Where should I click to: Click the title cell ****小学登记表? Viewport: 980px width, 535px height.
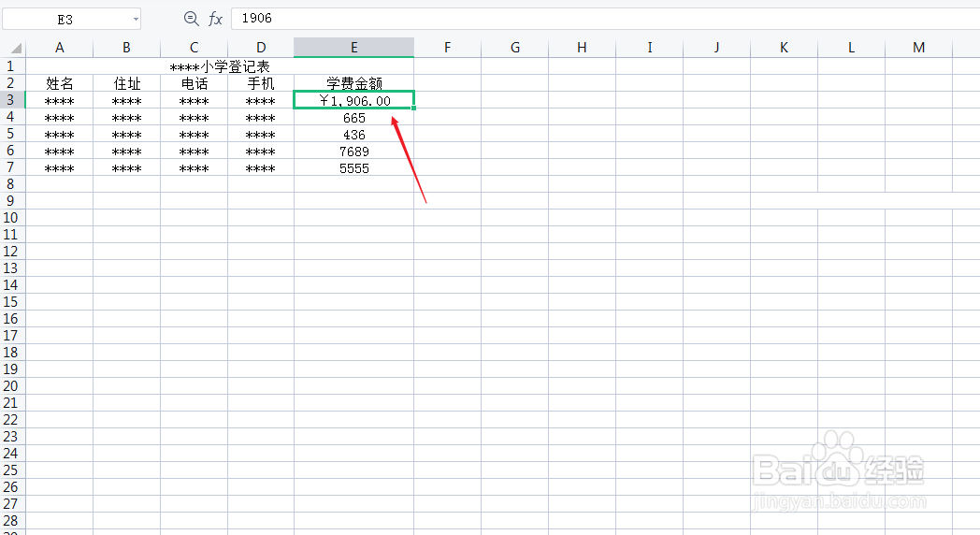point(220,66)
